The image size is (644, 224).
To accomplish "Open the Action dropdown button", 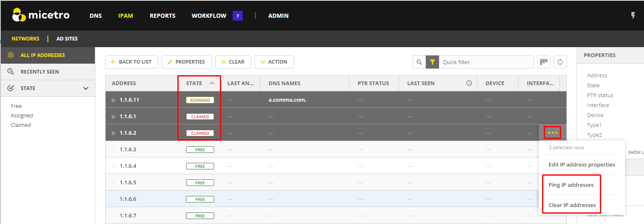I will pyautogui.click(x=274, y=62).
